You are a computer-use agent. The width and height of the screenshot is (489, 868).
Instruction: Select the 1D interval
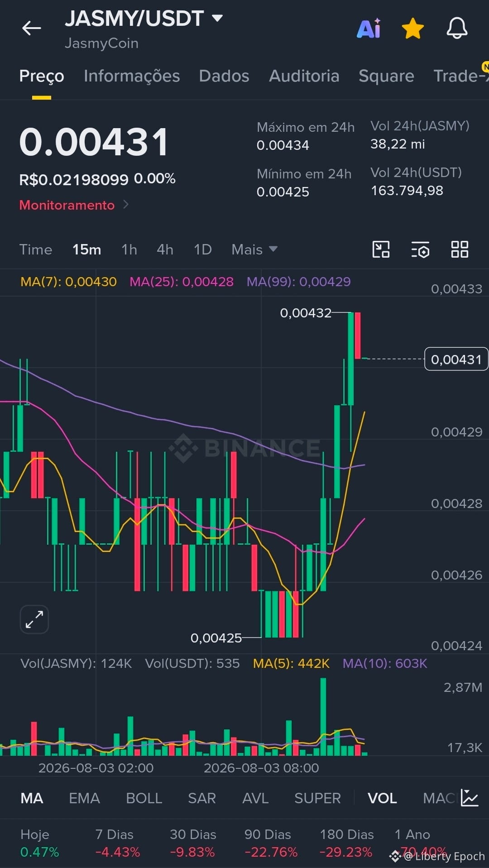coord(203,249)
